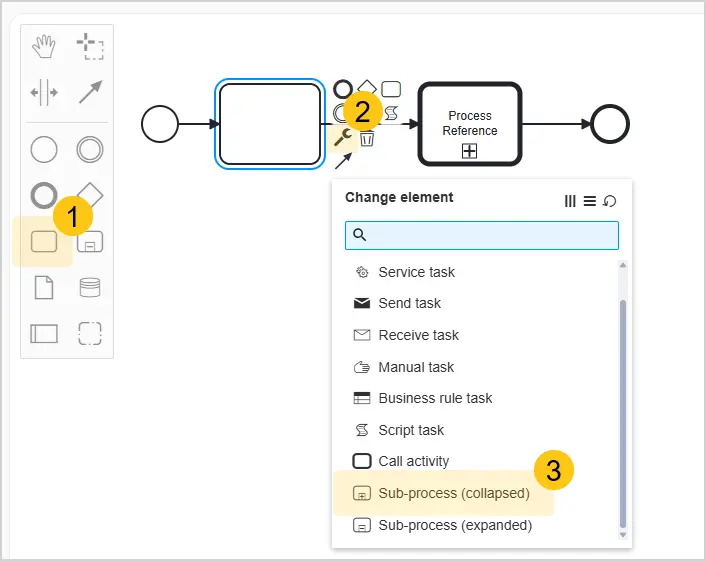Pick the gateway diamond from the palette
Viewport: 706px width, 561px height.
[x=90, y=195]
